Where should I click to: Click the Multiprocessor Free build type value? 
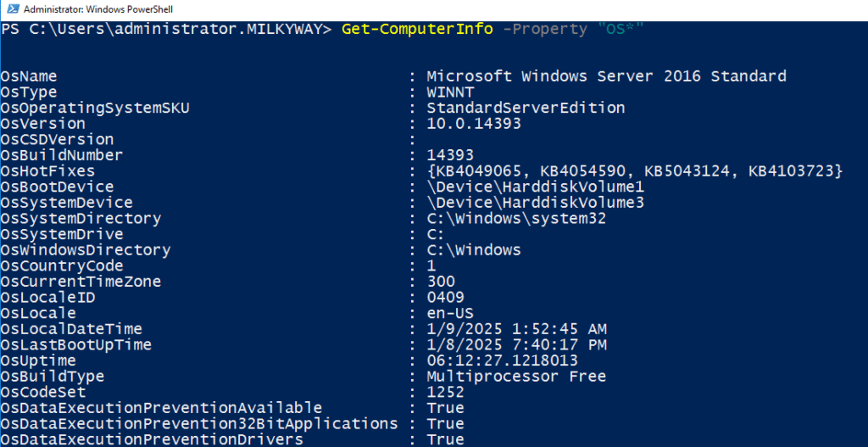coord(516,377)
